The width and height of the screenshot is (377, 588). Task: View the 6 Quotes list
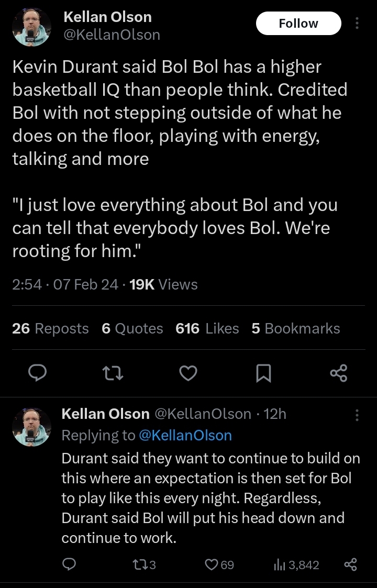(x=132, y=328)
